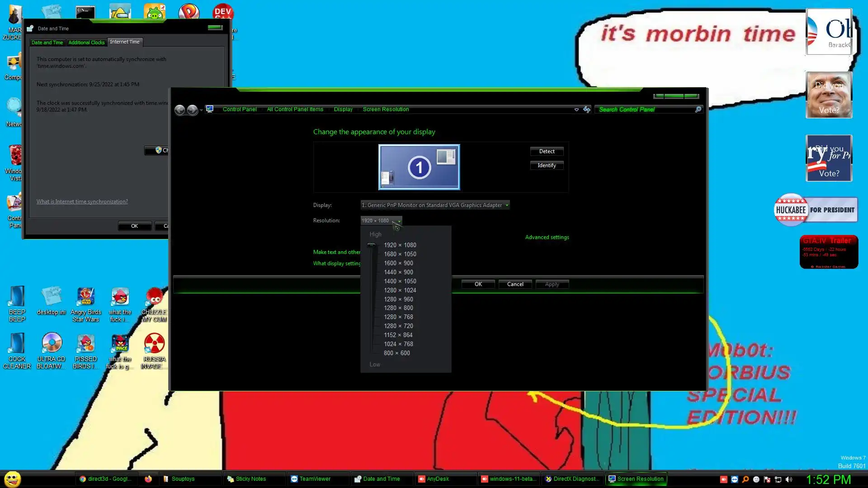Click the 1280 × 1024 slider position
This screenshot has width=868, height=488.
(x=400, y=290)
